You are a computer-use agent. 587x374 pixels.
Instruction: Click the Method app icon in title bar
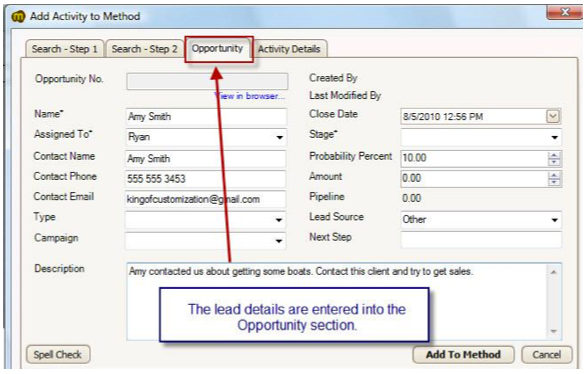18,16
